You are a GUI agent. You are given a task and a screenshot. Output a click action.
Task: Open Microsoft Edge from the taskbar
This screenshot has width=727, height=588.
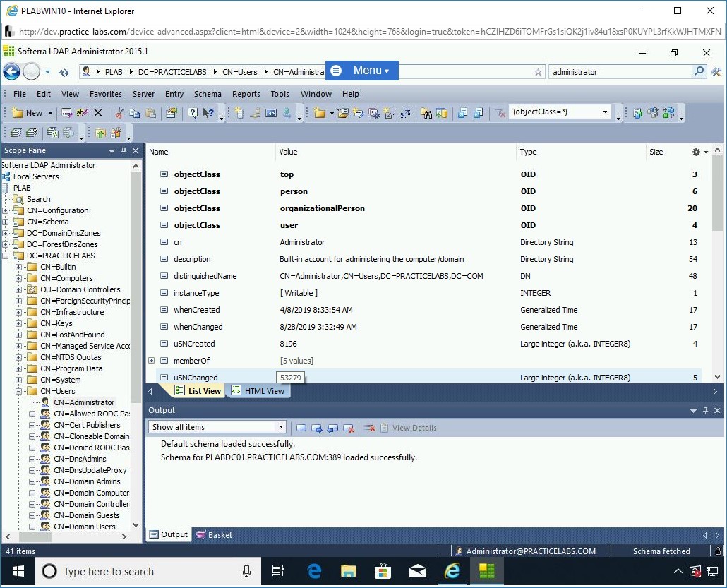[315, 571]
